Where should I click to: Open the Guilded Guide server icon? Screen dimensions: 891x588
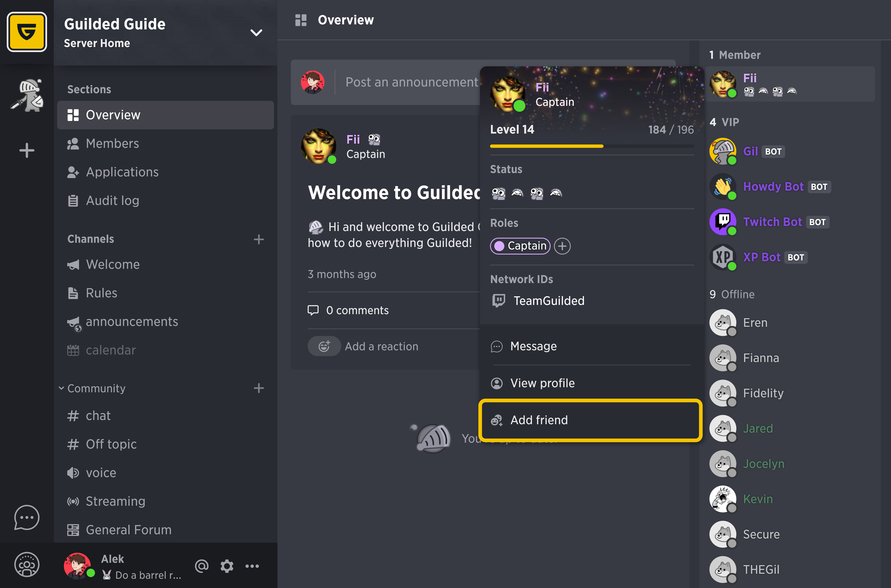click(x=27, y=32)
